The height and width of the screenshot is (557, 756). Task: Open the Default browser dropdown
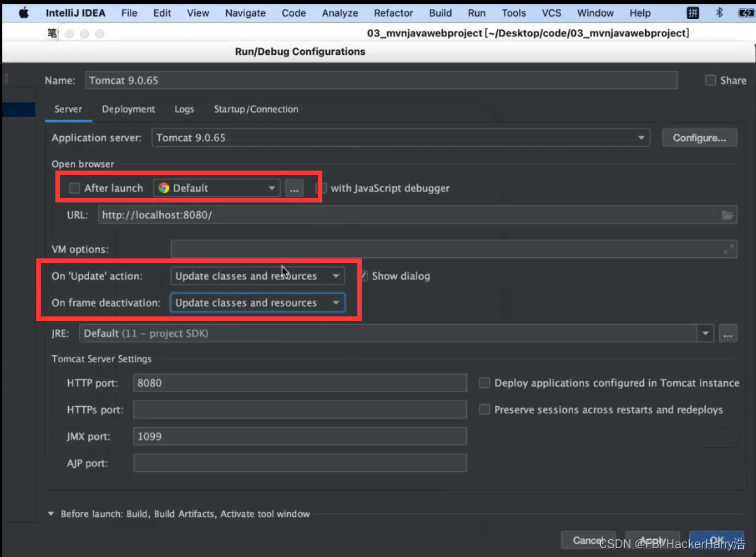click(217, 188)
